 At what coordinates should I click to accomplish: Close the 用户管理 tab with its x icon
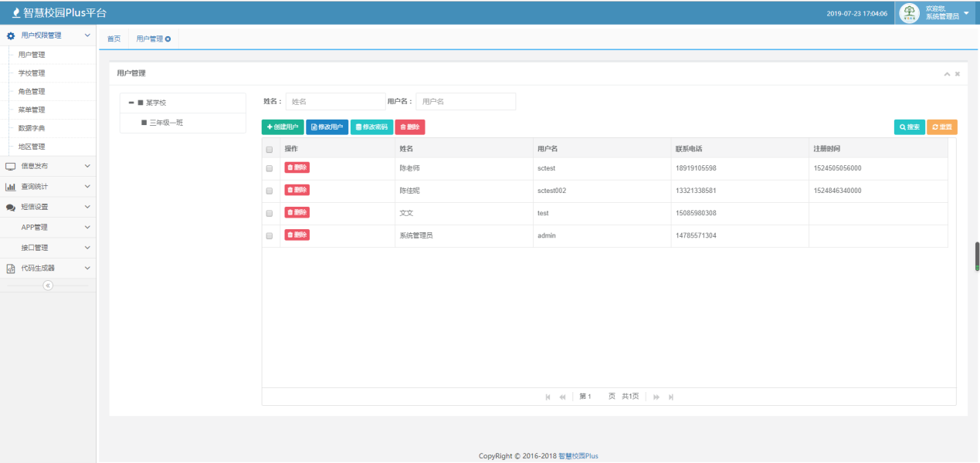coord(168,39)
